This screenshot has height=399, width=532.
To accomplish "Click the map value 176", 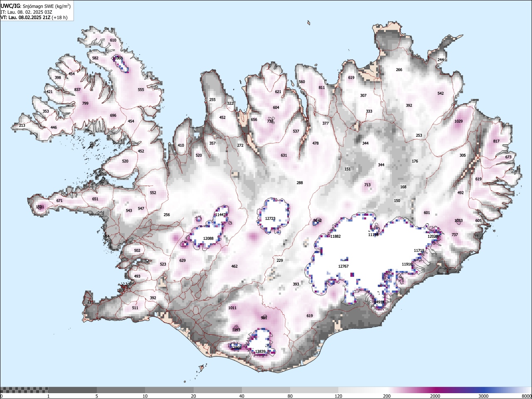I will (415, 161).
